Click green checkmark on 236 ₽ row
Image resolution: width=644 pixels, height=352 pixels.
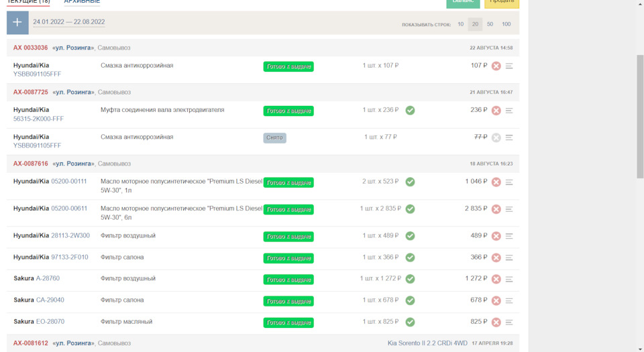(x=410, y=111)
